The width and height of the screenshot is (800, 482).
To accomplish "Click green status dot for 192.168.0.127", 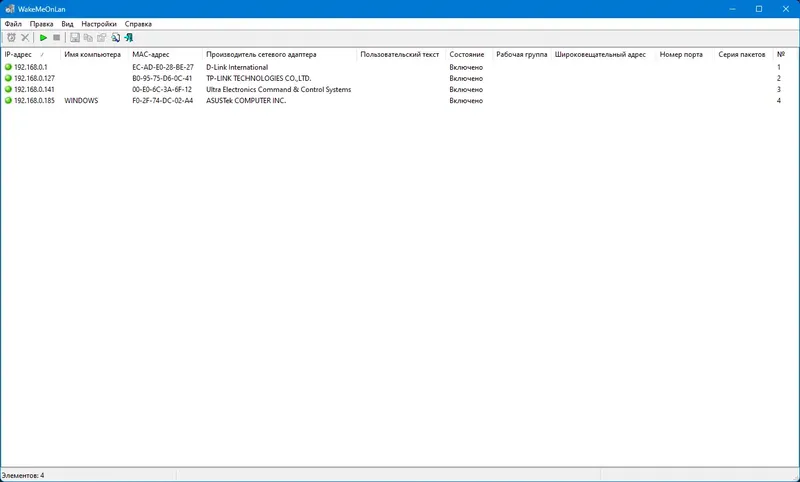I will coord(8,78).
